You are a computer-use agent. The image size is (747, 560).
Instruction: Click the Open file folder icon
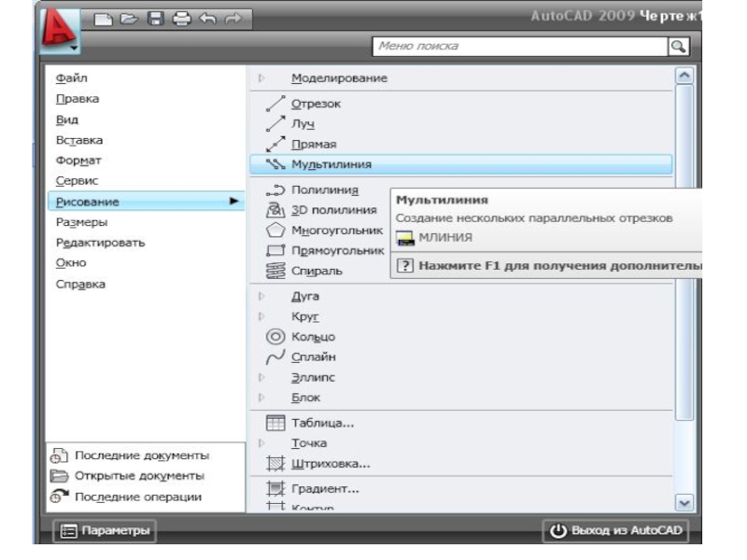129,19
